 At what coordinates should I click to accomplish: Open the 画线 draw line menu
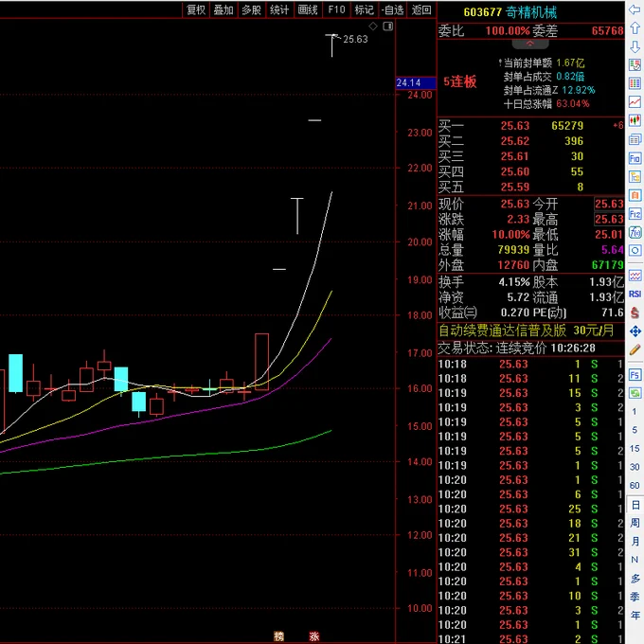(x=308, y=9)
